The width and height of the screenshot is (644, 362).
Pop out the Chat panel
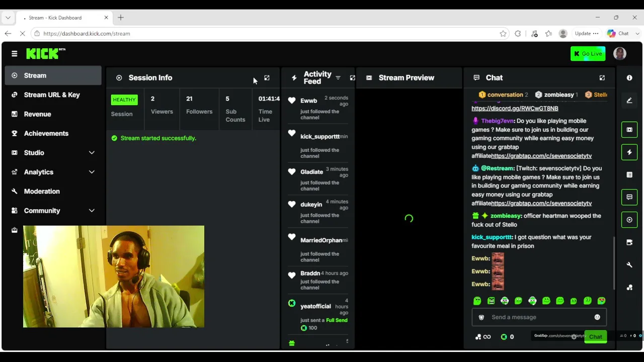(x=602, y=78)
